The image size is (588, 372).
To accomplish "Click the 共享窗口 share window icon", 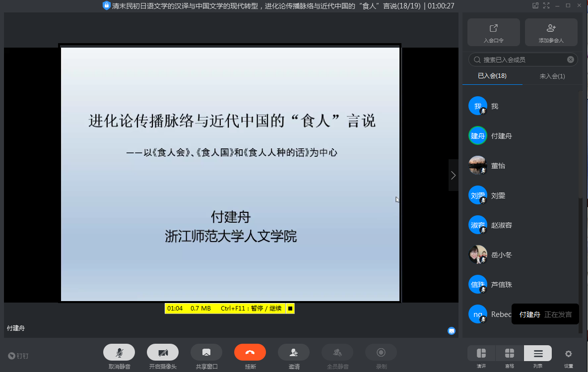I will [206, 352].
